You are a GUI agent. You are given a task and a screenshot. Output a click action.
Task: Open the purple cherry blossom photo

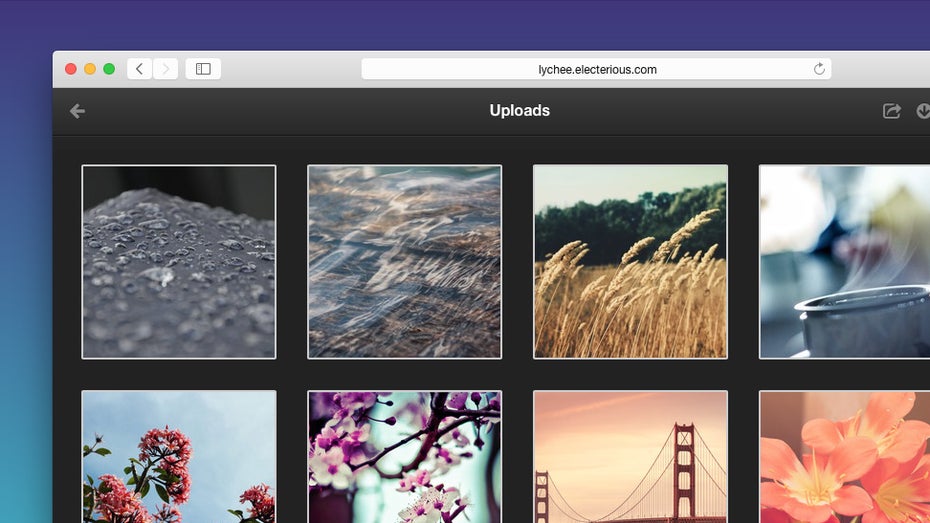tap(405, 457)
